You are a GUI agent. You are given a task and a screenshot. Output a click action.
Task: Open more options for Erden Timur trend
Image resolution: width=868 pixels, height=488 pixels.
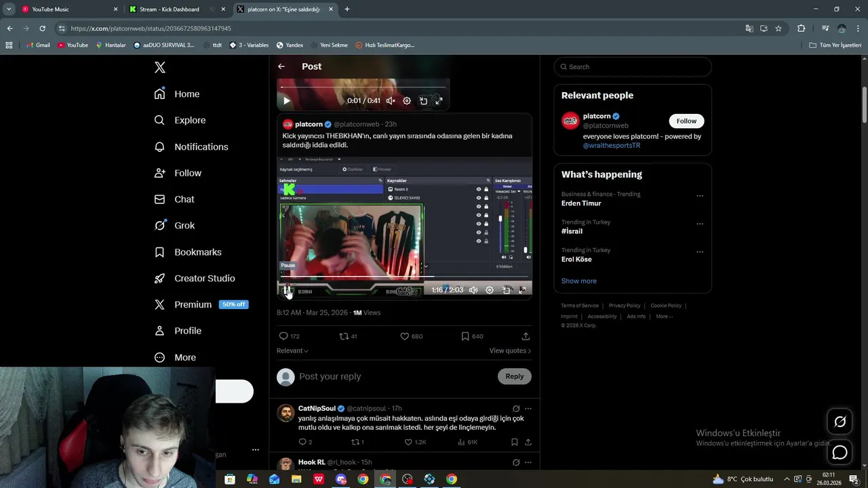(700, 196)
